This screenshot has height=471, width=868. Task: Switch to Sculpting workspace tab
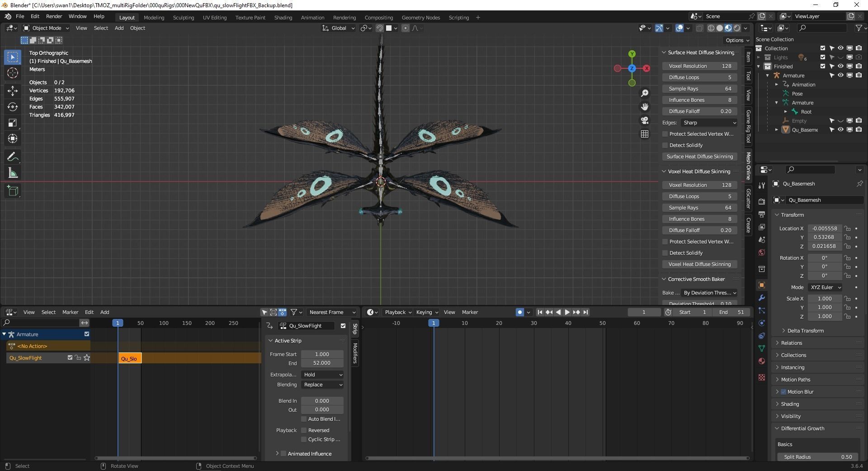pyautogui.click(x=183, y=18)
